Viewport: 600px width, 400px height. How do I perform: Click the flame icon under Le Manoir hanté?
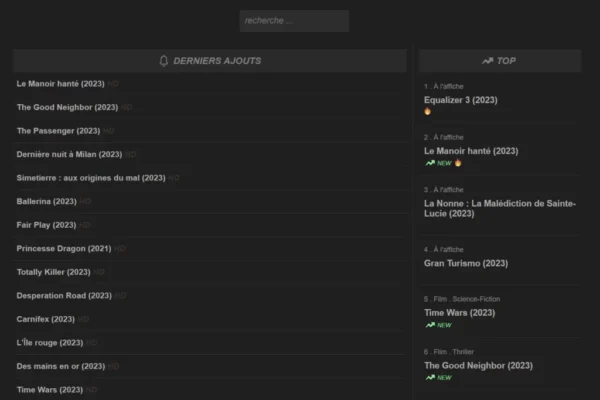458,163
